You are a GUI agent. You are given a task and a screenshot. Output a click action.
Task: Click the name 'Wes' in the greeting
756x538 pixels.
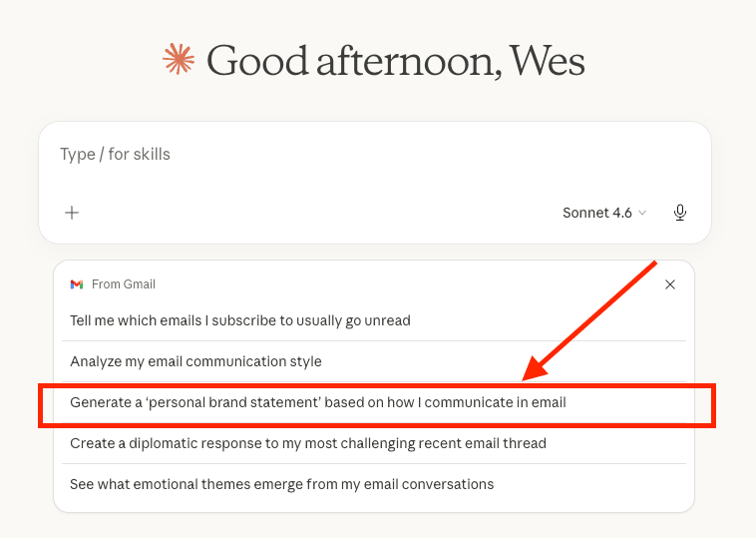coord(547,62)
